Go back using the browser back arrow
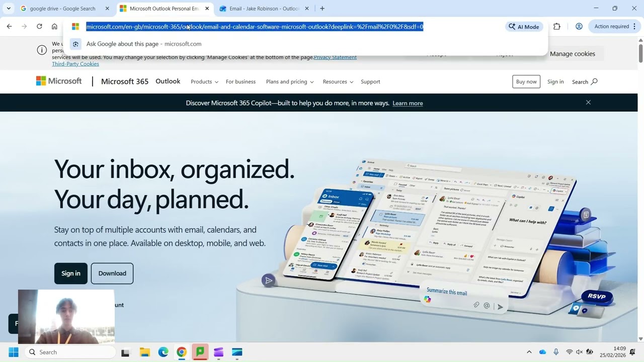This screenshot has height=362, width=644. 9,26
